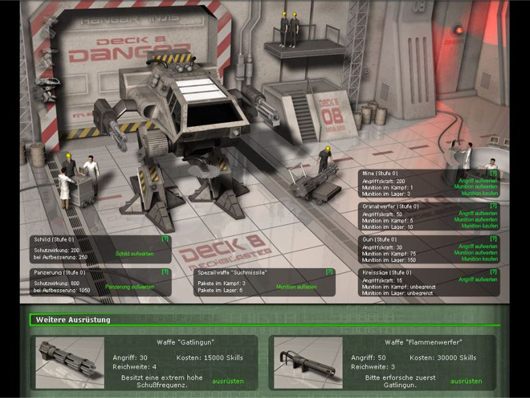The image size is (530, 398).
Task: Upgrade Kreissäge with Angriff aufwerten
Action: [x=478, y=280]
